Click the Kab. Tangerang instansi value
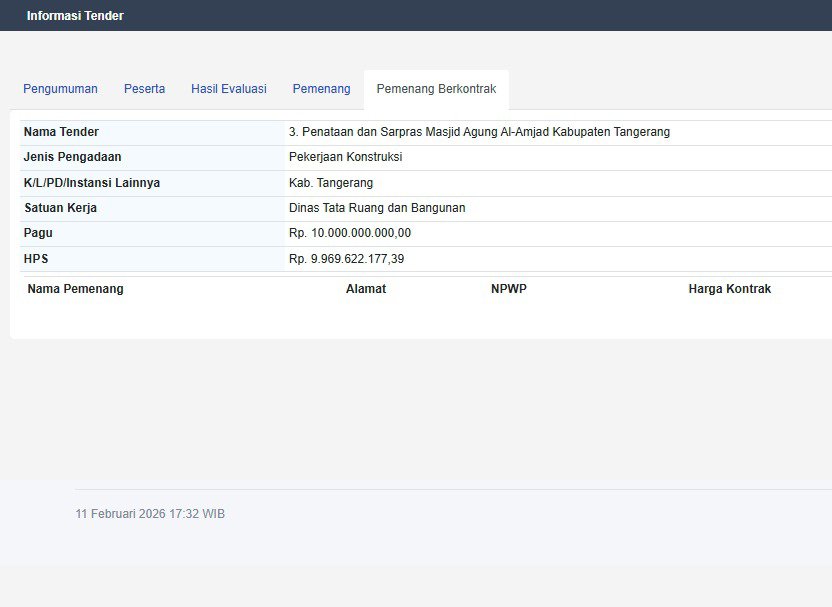Image resolution: width=832 pixels, height=607 pixels. 330,183
